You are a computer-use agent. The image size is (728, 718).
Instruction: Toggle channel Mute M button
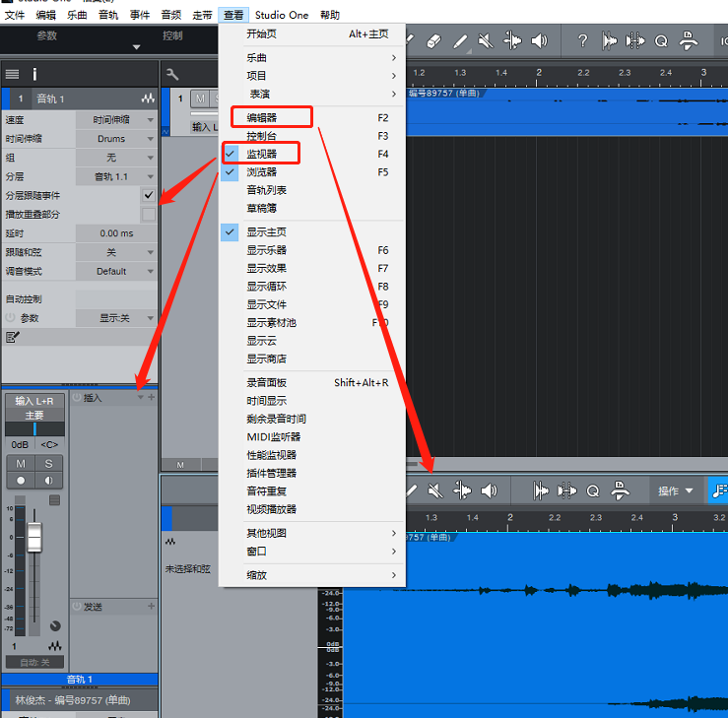coord(21,464)
